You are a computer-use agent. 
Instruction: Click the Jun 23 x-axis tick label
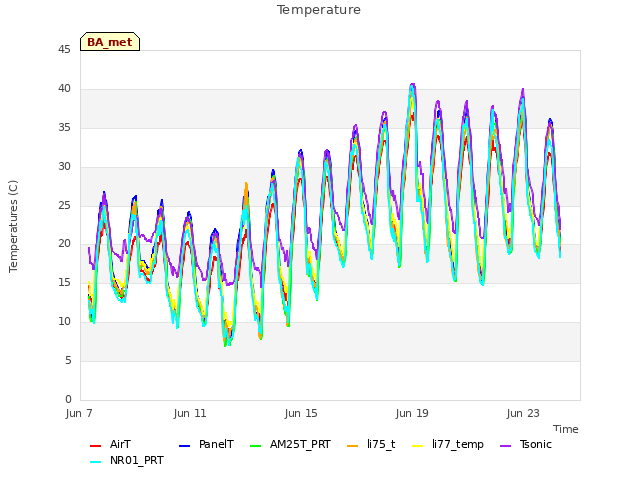523,413
